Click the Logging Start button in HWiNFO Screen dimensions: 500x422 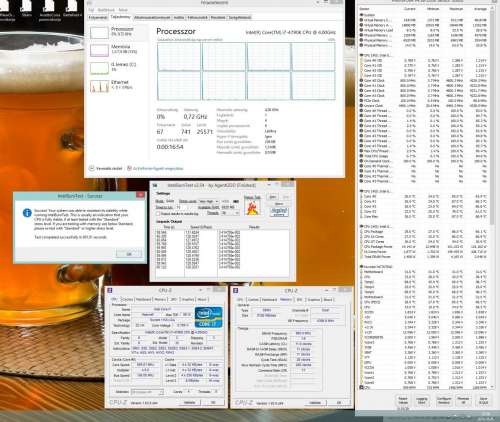point(422,400)
